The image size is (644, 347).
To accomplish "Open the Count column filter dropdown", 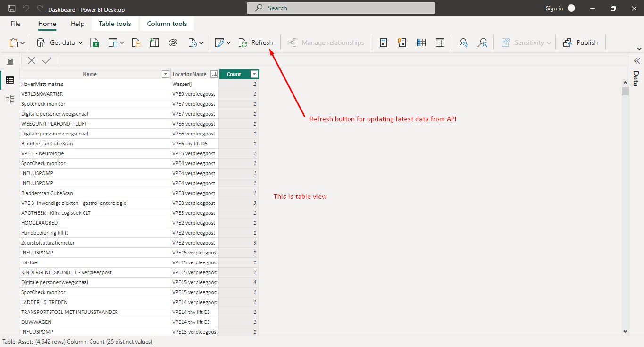I will coord(254,74).
